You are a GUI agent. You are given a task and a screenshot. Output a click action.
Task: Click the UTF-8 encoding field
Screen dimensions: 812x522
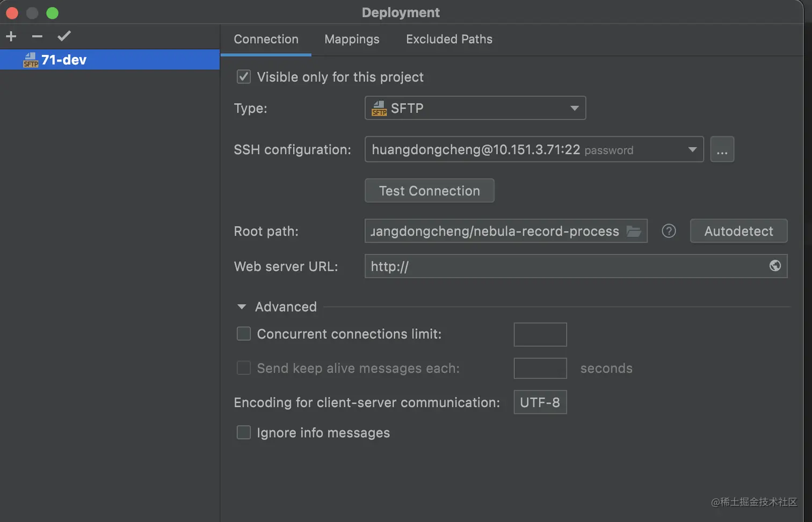[x=540, y=402]
